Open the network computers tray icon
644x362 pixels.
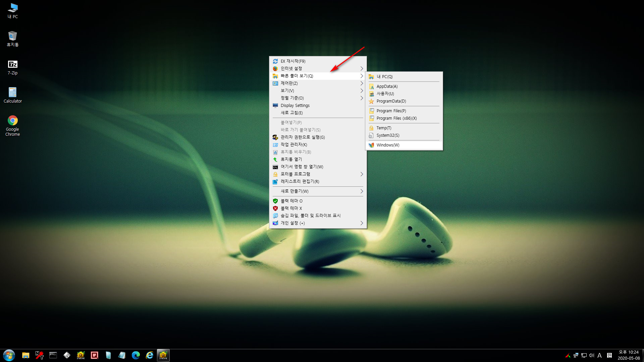576,356
